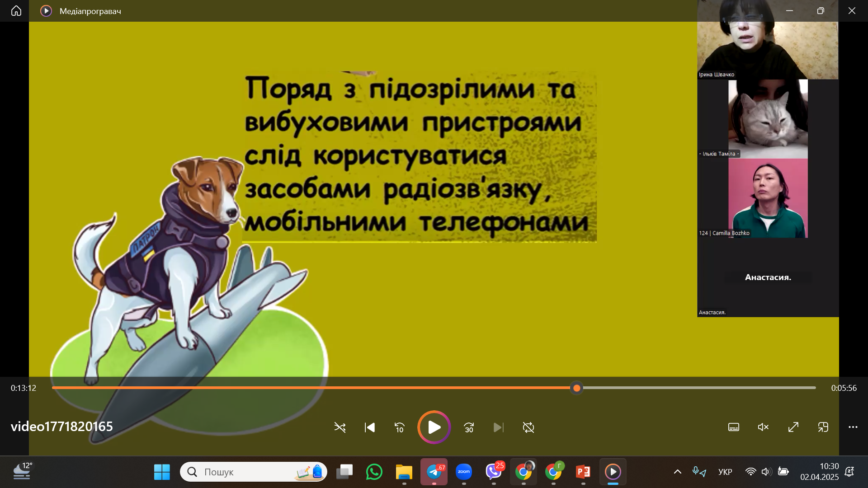Unmute the player volume
This screenshot has width=868, height=488.
(763, 427)
